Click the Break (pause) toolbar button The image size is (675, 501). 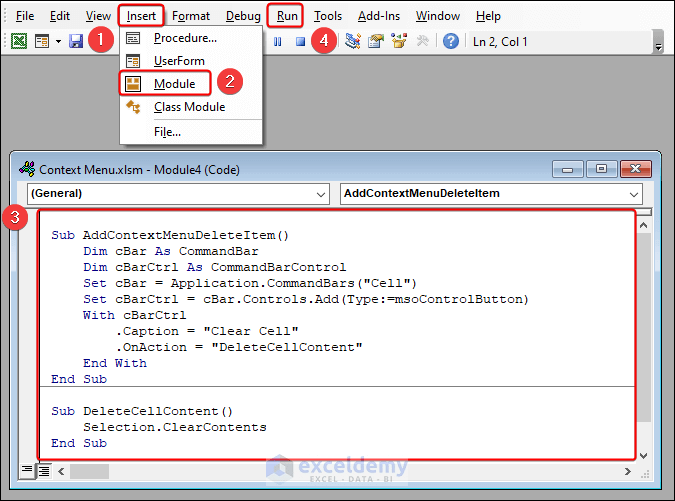pos(278,41)
